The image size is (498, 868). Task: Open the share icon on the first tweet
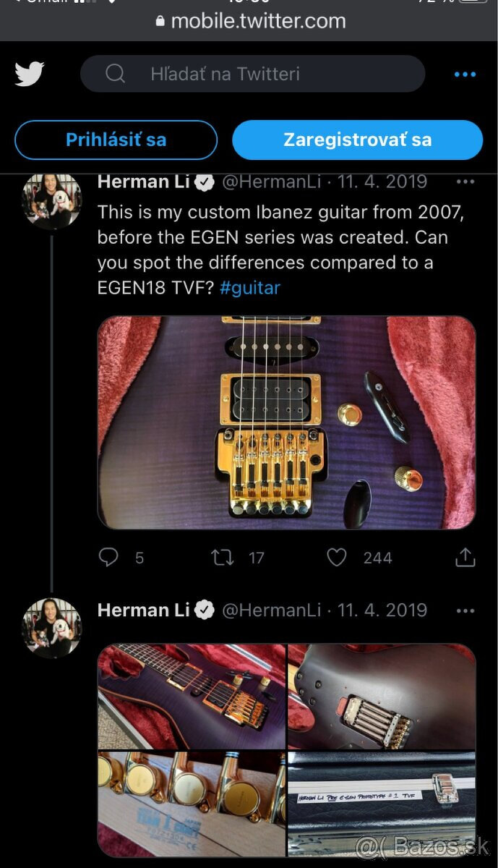coord(465,557)
